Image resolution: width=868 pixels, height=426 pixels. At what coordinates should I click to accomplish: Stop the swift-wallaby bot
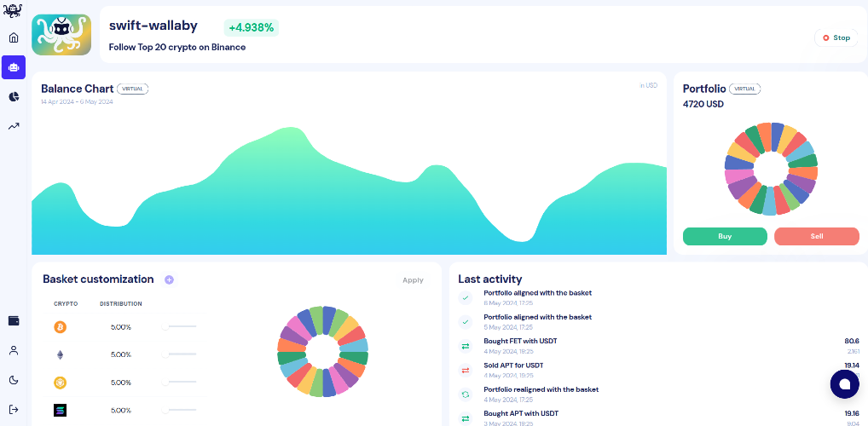click(836, 37)
